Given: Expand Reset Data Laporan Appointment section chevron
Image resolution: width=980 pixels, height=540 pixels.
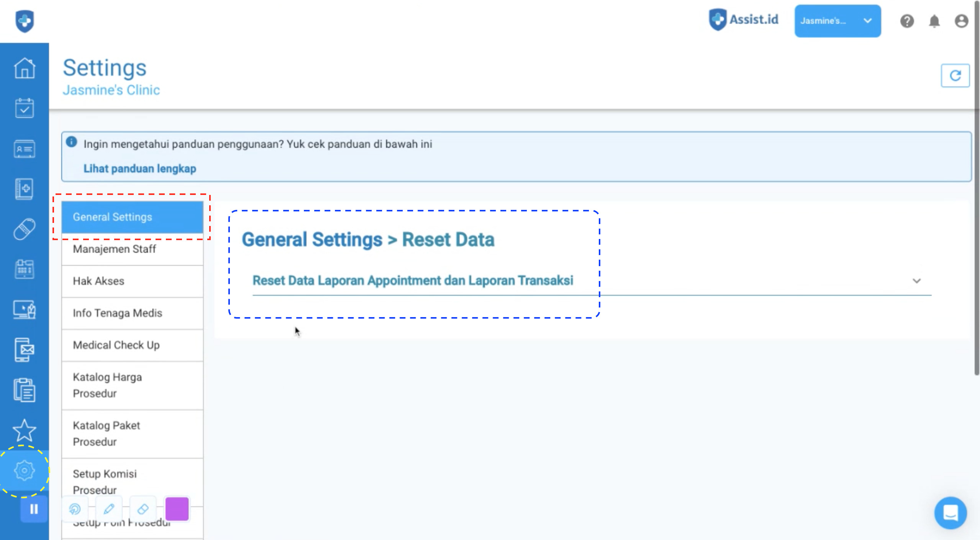Looking at the screenshot, I should (x=916, y=281).
